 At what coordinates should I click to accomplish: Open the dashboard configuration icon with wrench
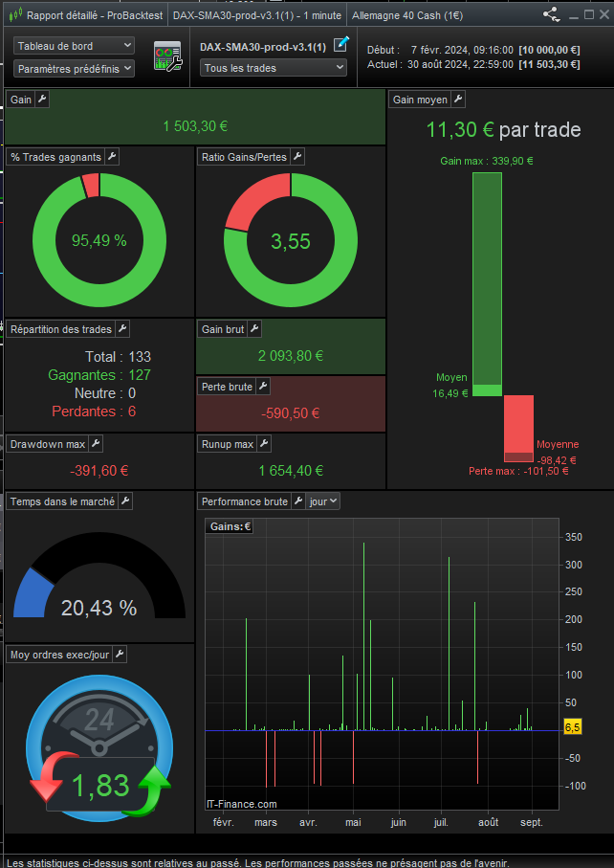pyautogui.click(x=167, y=56)
